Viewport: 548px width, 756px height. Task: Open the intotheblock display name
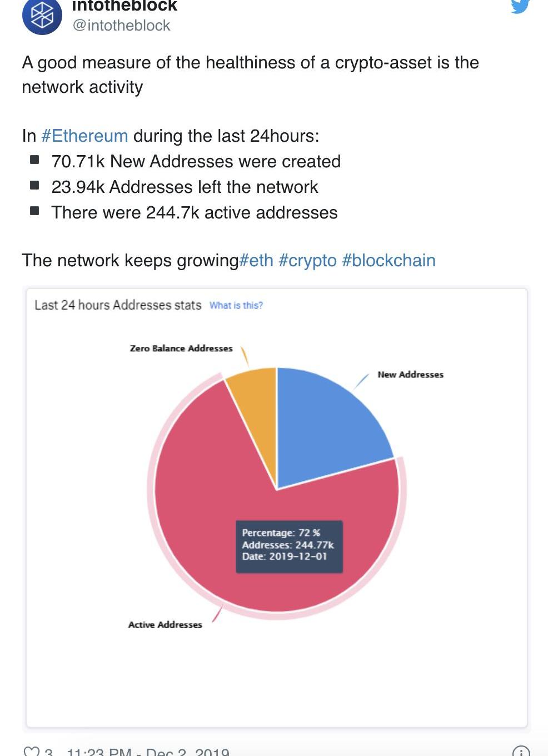click(x=124, y=6)
